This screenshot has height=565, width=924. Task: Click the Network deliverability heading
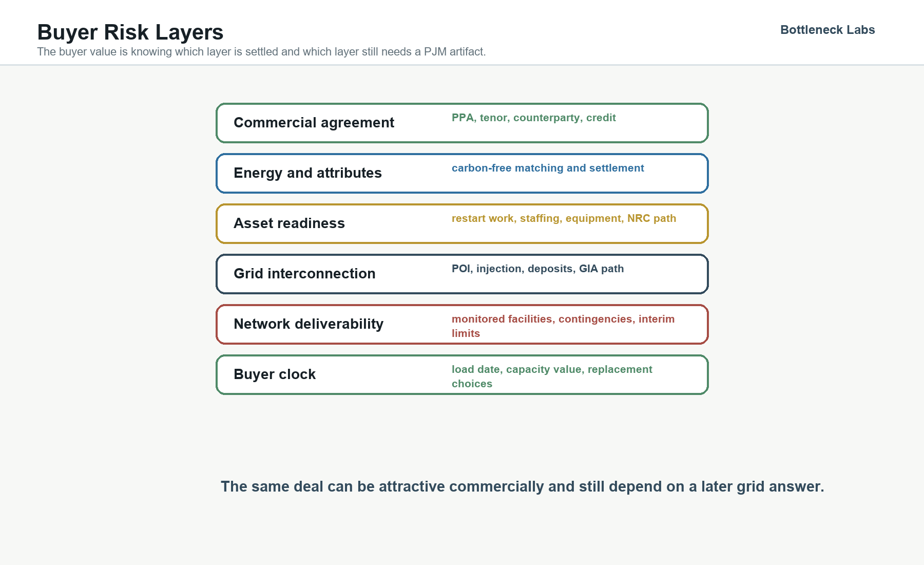tap(309, 324)
